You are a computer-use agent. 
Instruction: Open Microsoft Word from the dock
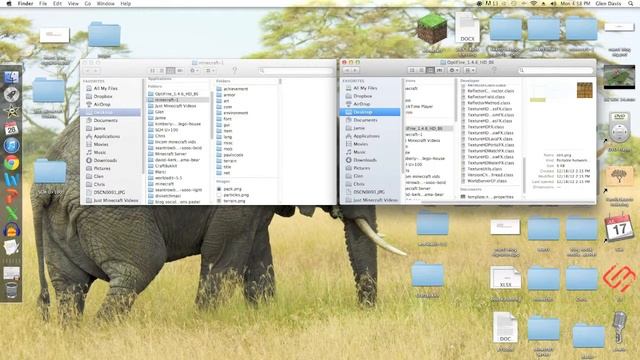11,180
